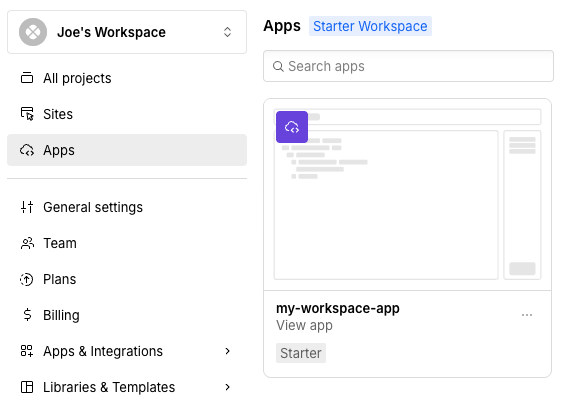This screenshot has height=416, width=562.
Task: Click the Apps & Integrations grid-plus icon
Action: [27, 351]
